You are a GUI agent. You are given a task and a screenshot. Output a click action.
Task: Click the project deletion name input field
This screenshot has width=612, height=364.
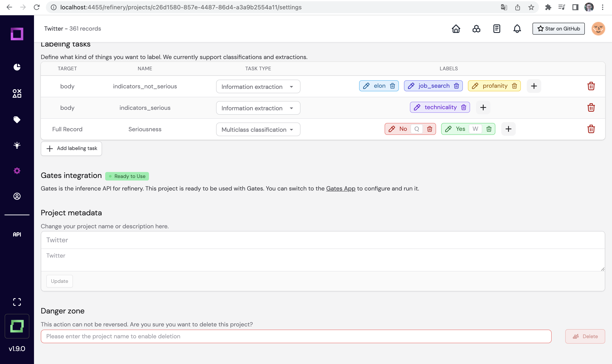coord(296,336)
